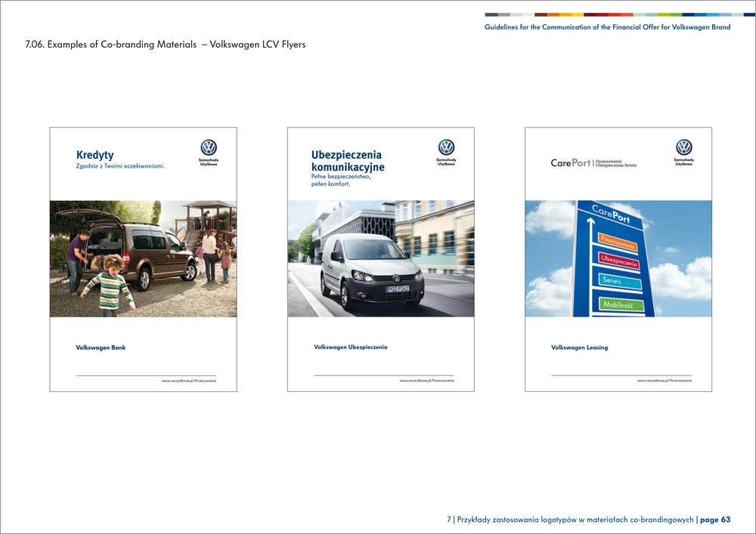Click the website URL on Volkswagen Ubezpieczenia flyer

pos(426,381)
